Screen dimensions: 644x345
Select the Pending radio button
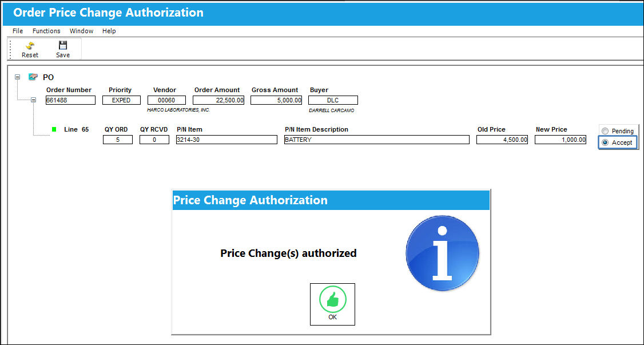point(605,131)
